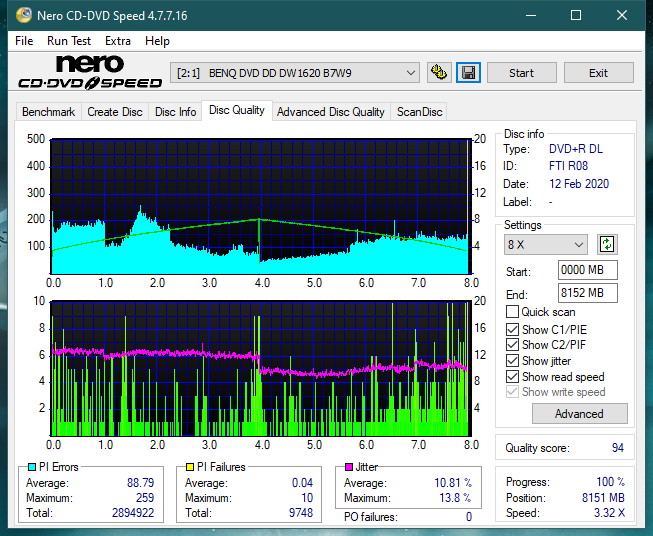
Task: Click the magenta Jitter legend swatch
Action: 349,467
